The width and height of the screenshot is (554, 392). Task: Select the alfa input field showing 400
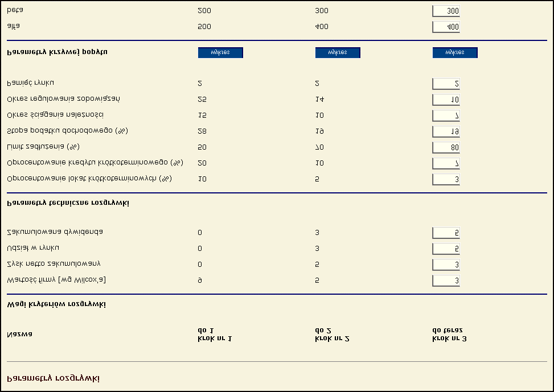(x=446, y=27)
